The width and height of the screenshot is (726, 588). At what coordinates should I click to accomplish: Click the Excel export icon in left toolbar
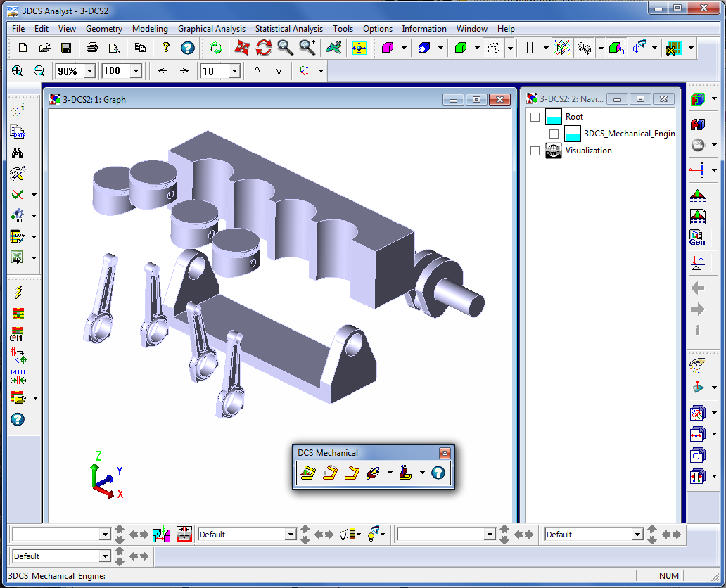(18, 257)
